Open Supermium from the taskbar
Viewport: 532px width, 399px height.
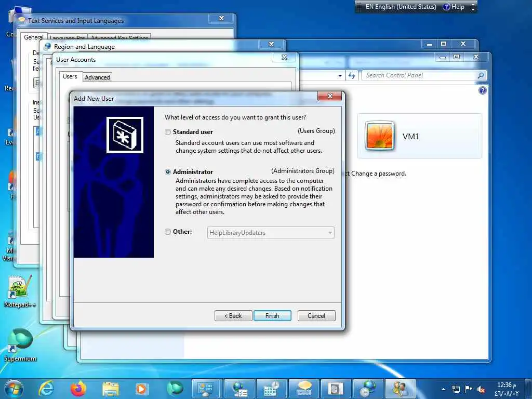(175, 389)
